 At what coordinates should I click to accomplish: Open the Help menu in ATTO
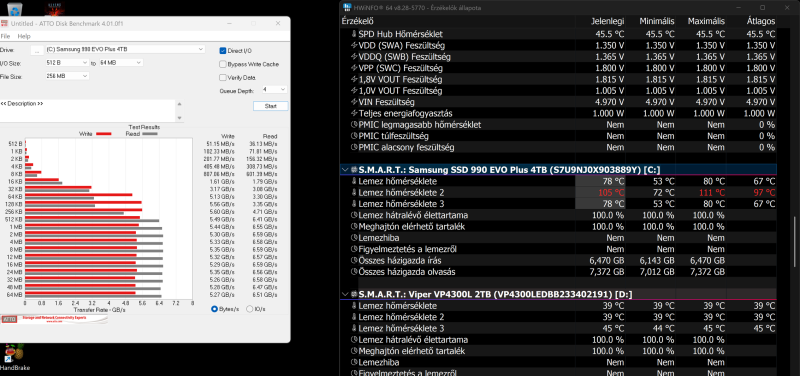pyautogui.click(x=24, y=36)
